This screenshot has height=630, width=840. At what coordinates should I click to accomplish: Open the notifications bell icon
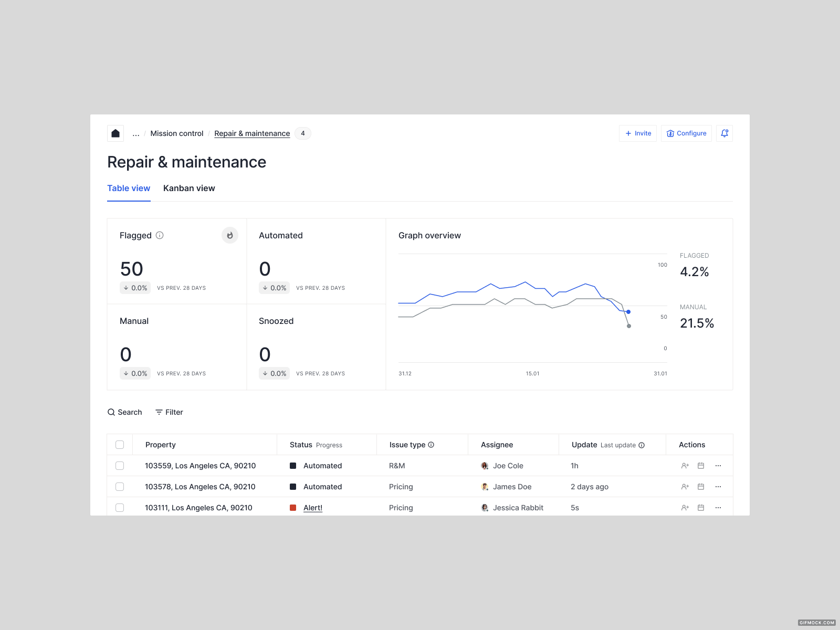tap(724, 133)
